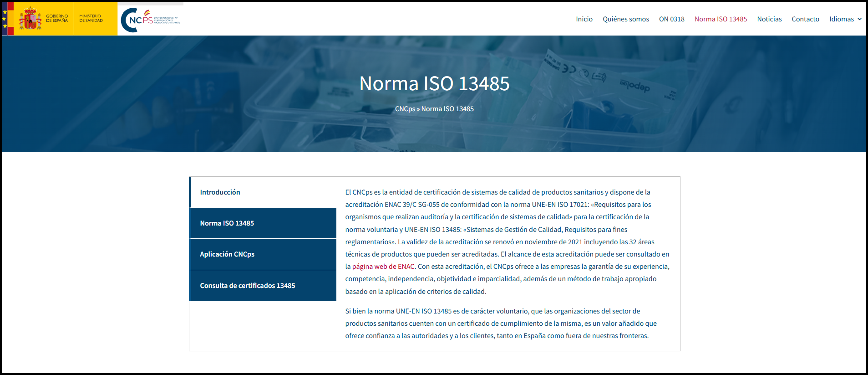Open the Aplicación CNCps sidebar tab
Image resolution: width=868 pixels, height=375 pixels.
pos(263,254)
